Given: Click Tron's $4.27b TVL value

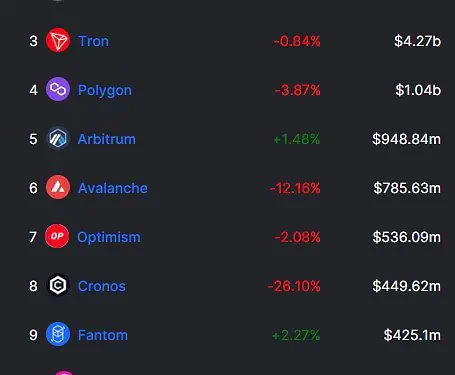Looking at the screenshot, I should point(418,41).
